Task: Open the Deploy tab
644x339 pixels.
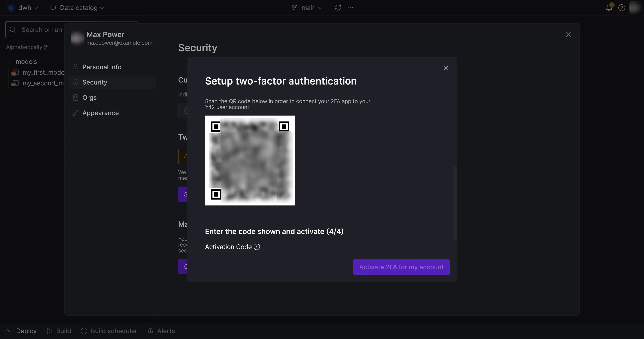Action: (x=26, y=331)
